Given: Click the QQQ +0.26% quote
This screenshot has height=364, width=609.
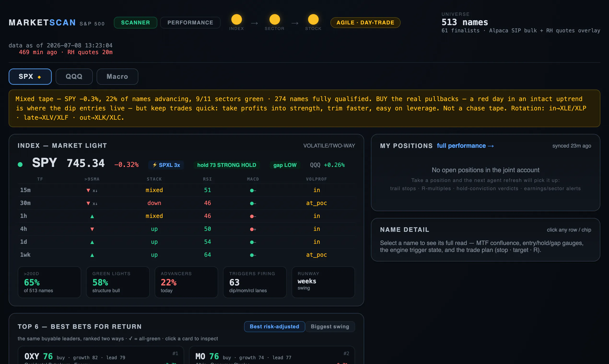Looking at the screenshot, I should 327,165.
